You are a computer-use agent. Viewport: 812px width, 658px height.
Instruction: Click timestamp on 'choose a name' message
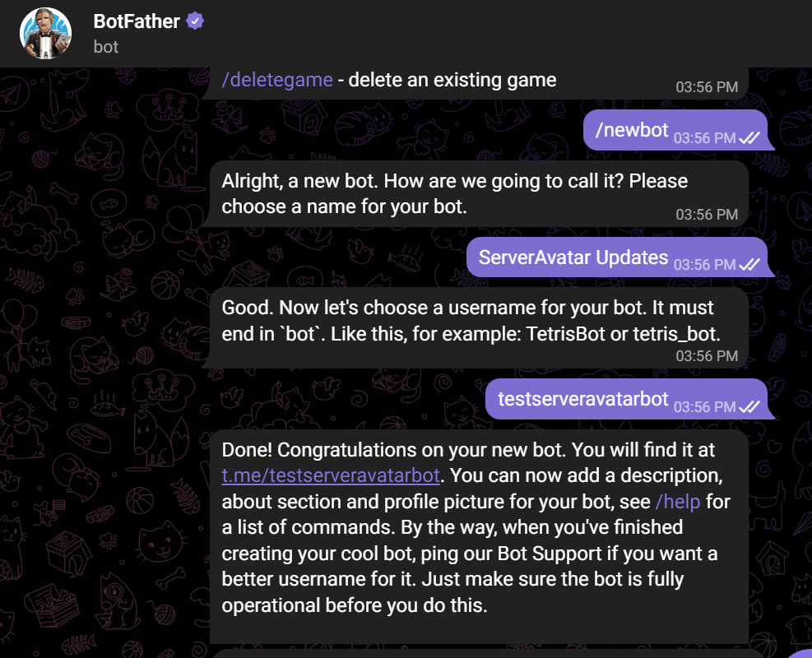tap(707, 215)
